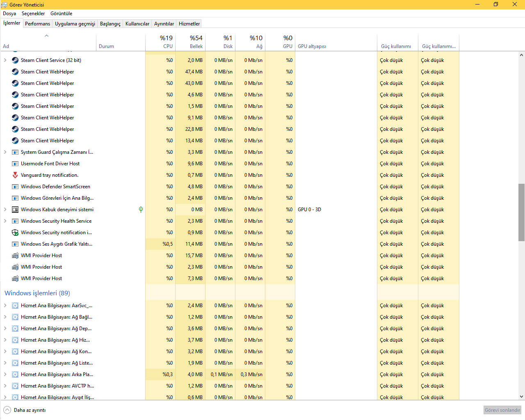Click the gear icon of Hizmet AVCTP
Screen dimensions: 525x420
point(15,386)
